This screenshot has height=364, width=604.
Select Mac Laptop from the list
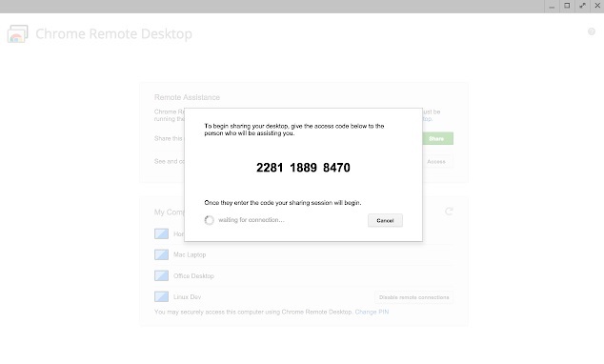(x=190, y=254)
